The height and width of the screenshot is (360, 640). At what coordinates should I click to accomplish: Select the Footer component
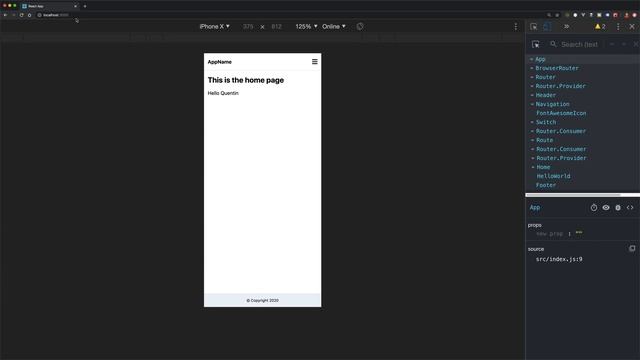click(546, 185)
